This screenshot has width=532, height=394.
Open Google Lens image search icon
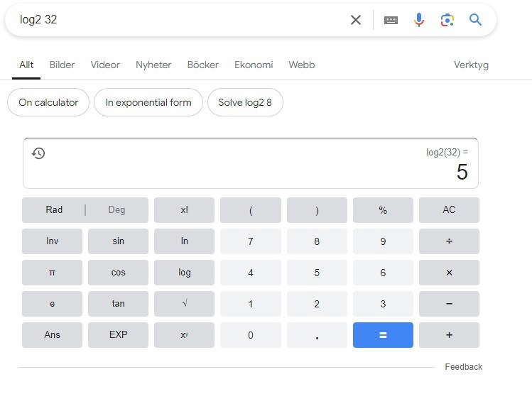click(x=447, y=20)
